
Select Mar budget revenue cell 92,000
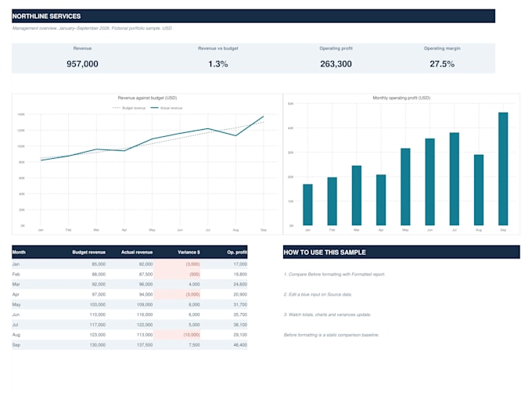click(99, 284)
